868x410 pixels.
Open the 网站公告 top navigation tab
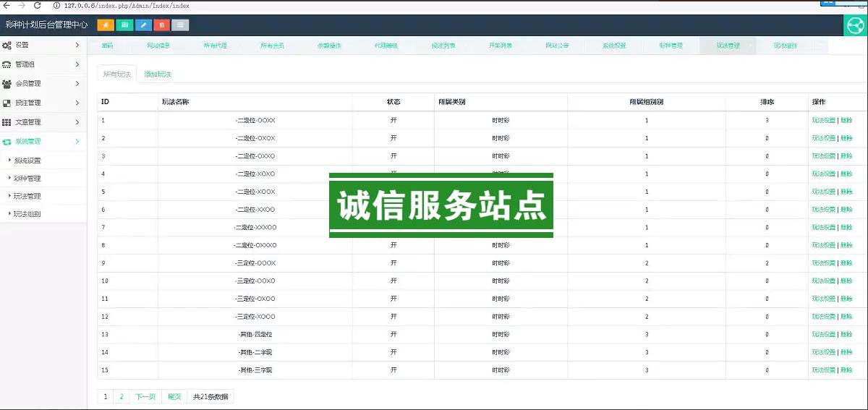click(x=557, y=46)
